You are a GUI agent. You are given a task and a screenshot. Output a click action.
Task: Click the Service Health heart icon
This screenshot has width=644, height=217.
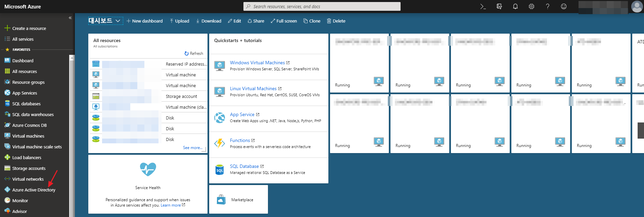(x=148, y=169)
